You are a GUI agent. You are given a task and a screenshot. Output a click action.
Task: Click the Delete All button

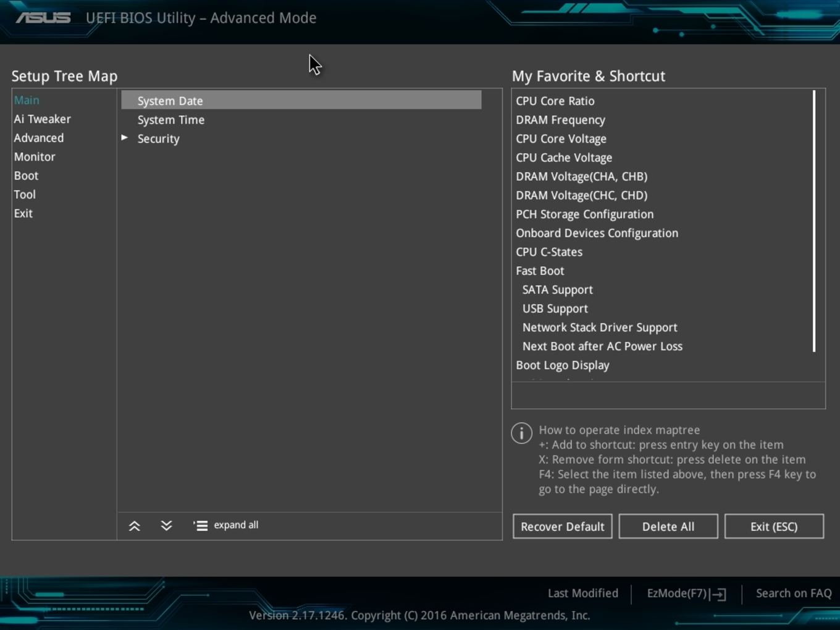tap(668, 526)
